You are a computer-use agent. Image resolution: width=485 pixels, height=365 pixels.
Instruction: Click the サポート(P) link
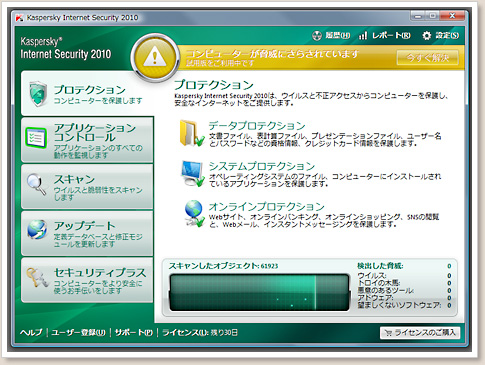(134, 332)
